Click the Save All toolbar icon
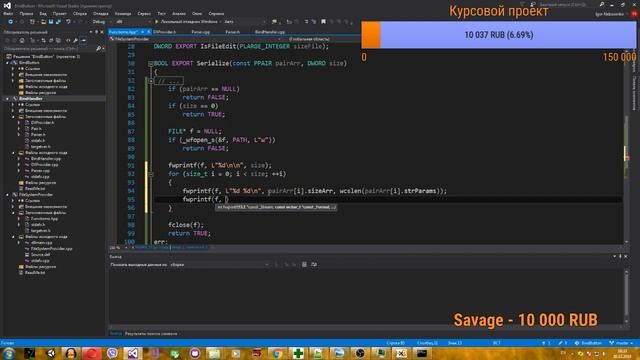The image size is (640, 360). [x=58, y=22]
